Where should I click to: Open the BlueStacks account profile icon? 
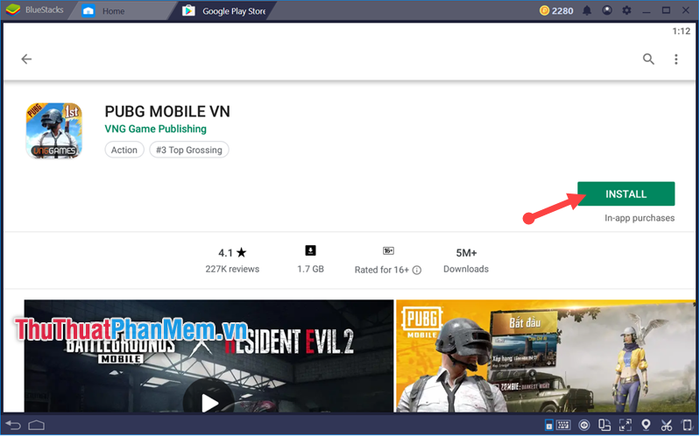(x=607, y=10)
